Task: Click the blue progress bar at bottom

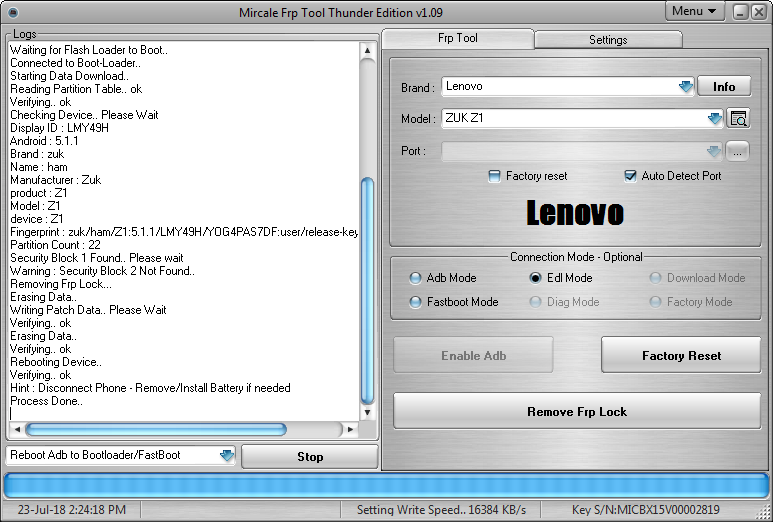Action: coord(386,486)
